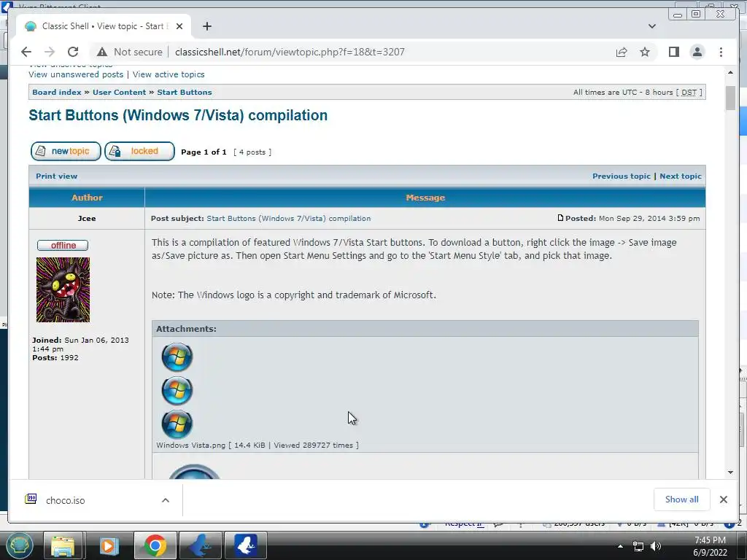Open the downloaded choco.iso file

65,500
